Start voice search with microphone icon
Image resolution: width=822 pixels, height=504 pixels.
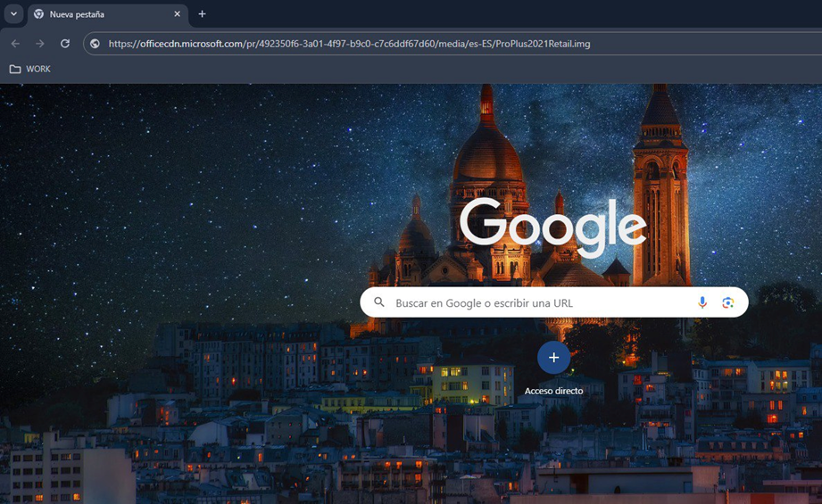[x=702, y=303]
